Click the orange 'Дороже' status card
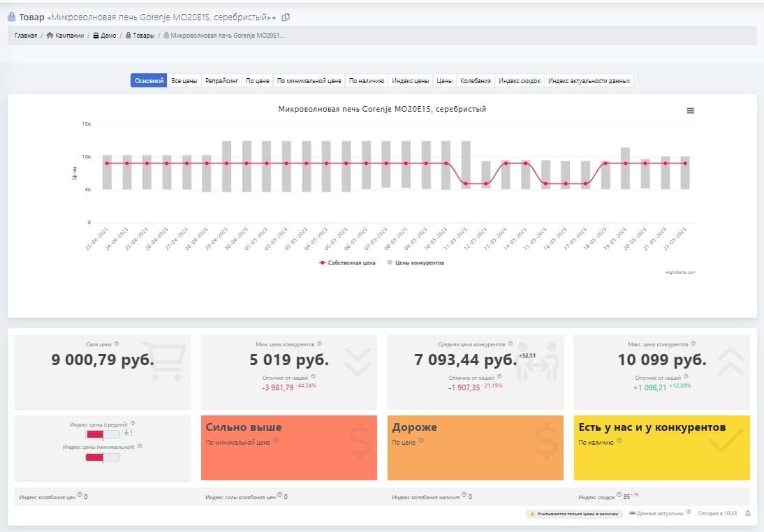The image size is (764, 532). 475,448
